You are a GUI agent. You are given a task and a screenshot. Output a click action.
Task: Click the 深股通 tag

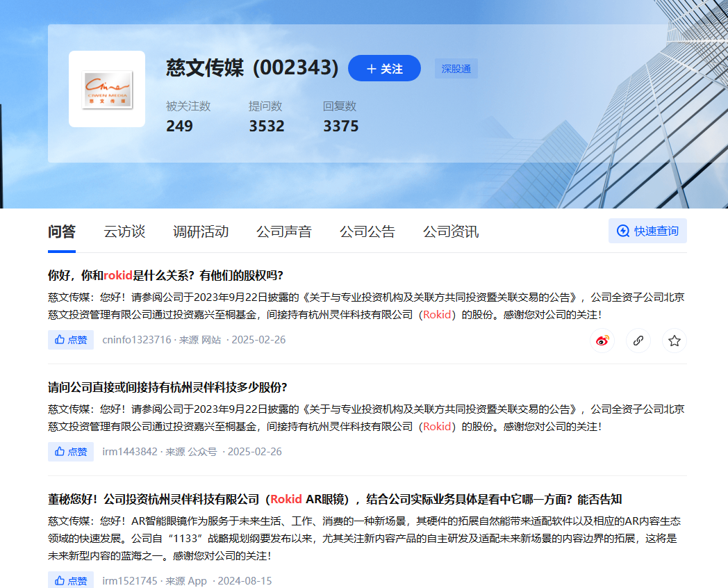(x=456, y=69)
